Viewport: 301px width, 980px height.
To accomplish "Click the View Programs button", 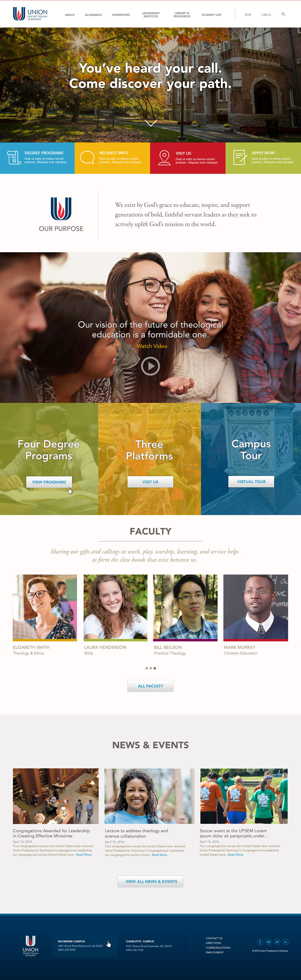I will (x=49, y=482).
